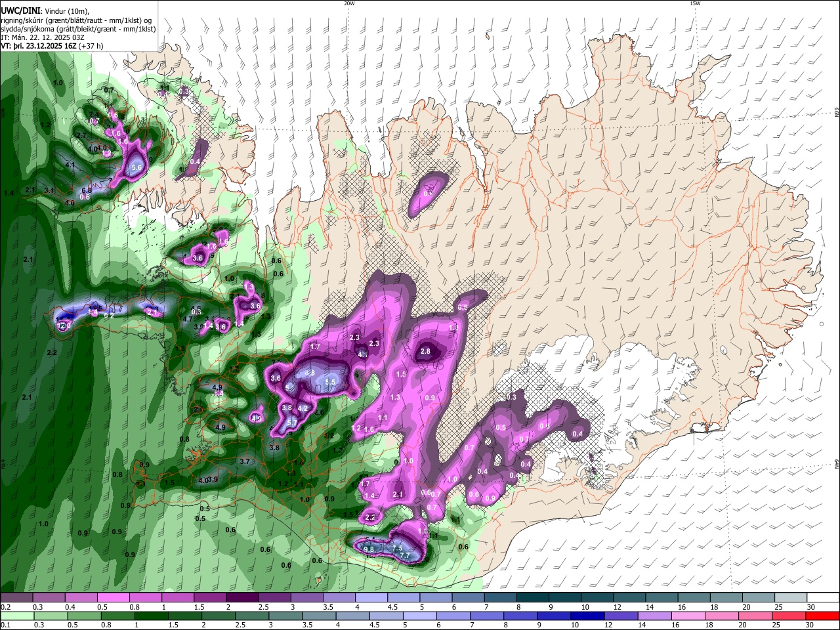The image size is (840, 630).
Task: Click the UWC/DINI title text
Action: pos(20,10)
